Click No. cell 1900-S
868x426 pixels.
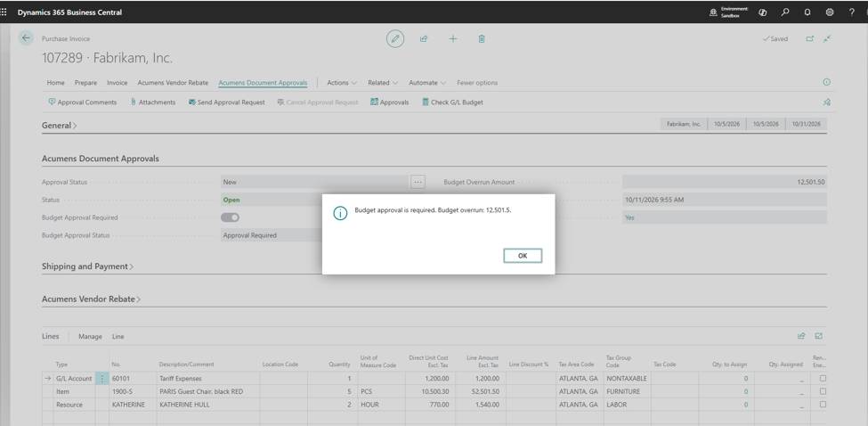[x=133, y=391]
